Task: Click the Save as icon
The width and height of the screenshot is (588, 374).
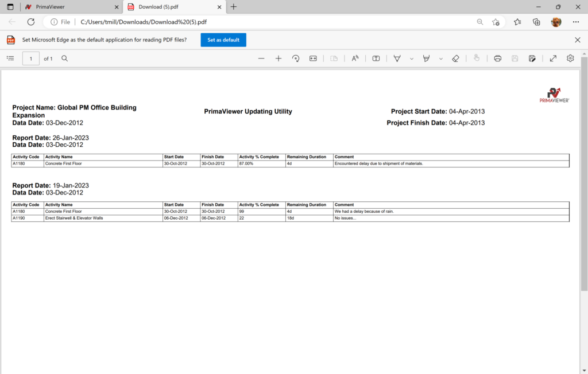Action: tap(532, 59)
